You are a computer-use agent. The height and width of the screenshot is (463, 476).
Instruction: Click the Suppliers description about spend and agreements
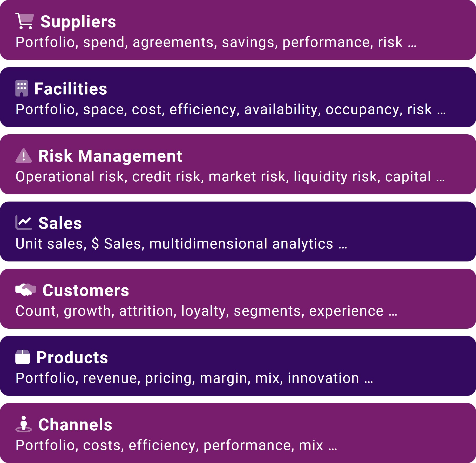coord(216,42)
